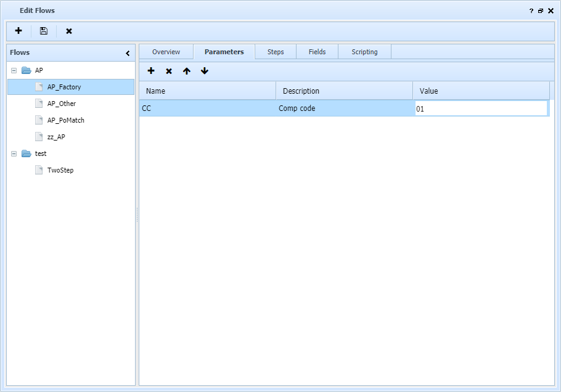Click the add new flow plus icon
561x392 pixels.
pos(18,31)
